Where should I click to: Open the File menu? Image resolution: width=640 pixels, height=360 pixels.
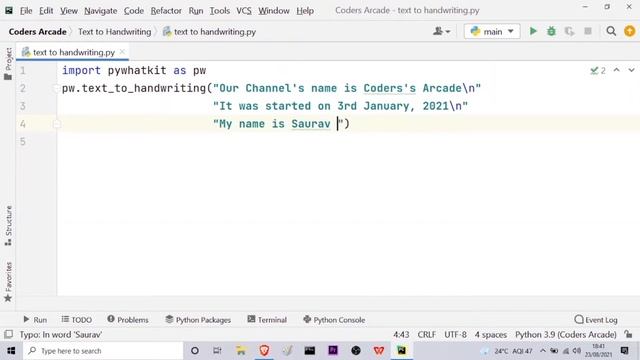[x=26, y=11]
